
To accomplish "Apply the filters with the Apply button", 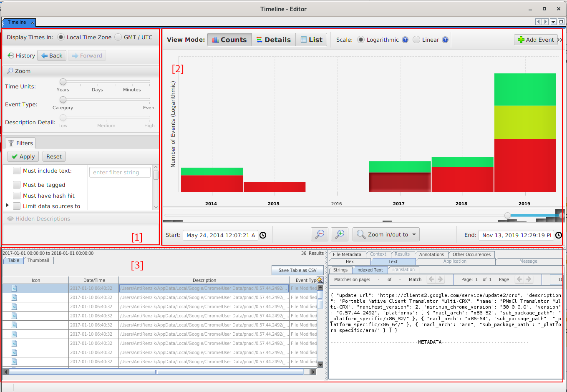I will point(23,156).
